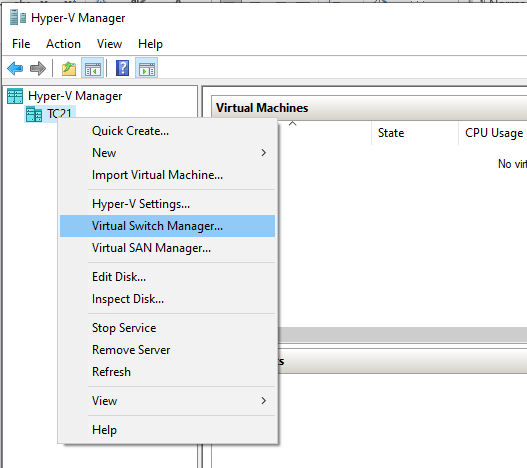This screenshot has width=527, height=468.
Task: Choose Edit Disk... in context menu
Action: [167, 277]
